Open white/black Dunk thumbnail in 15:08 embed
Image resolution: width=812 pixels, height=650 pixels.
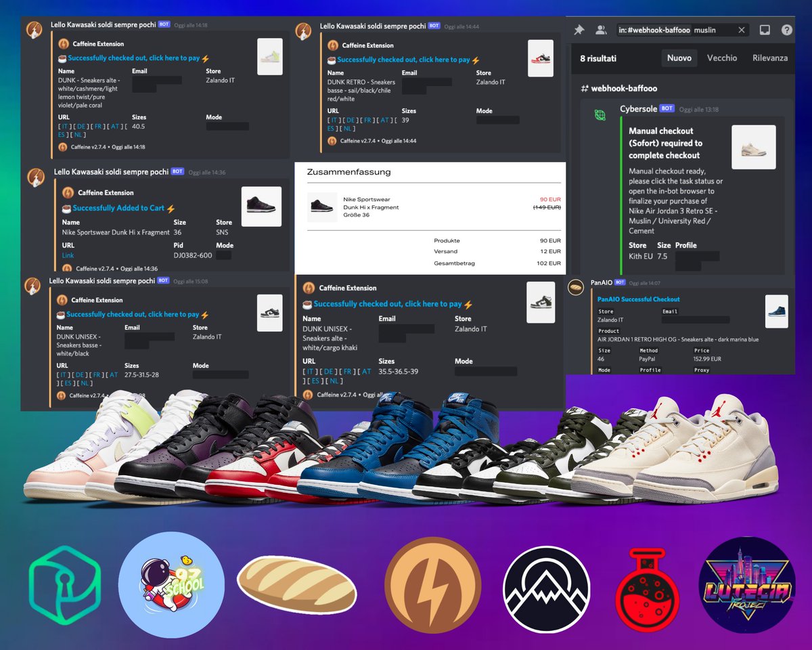click(x=270, y=313)
